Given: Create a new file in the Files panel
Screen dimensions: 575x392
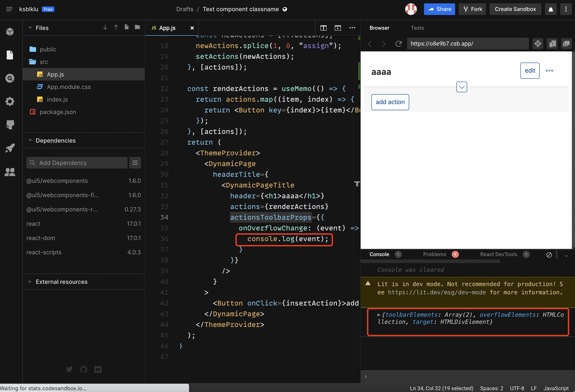Looking at the screenshot, I should pos(126,27).
